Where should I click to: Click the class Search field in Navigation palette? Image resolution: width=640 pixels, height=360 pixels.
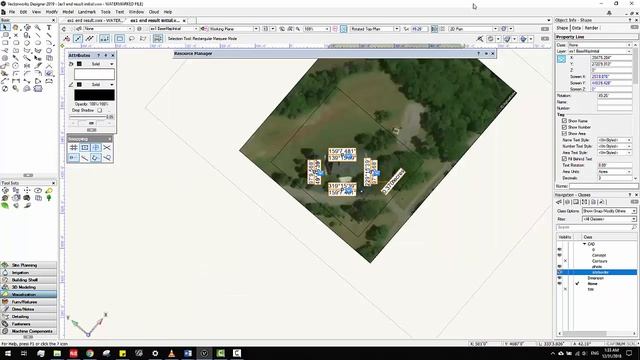pos(596,227)
